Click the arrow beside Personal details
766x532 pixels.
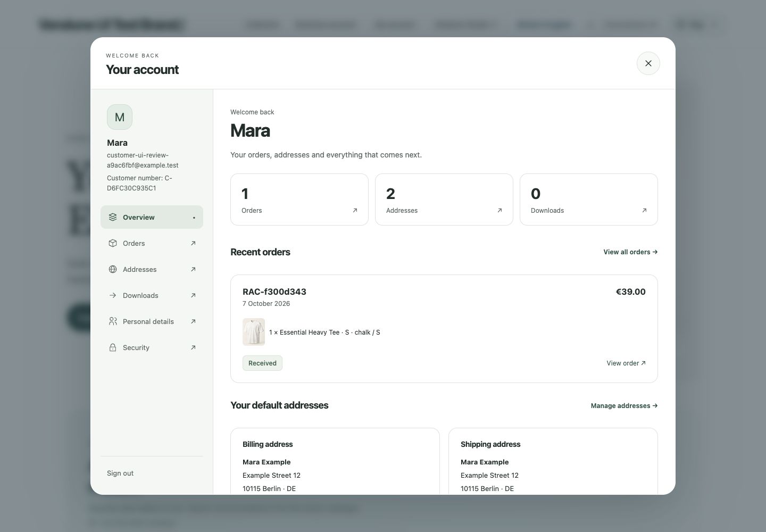pos(193,321)
